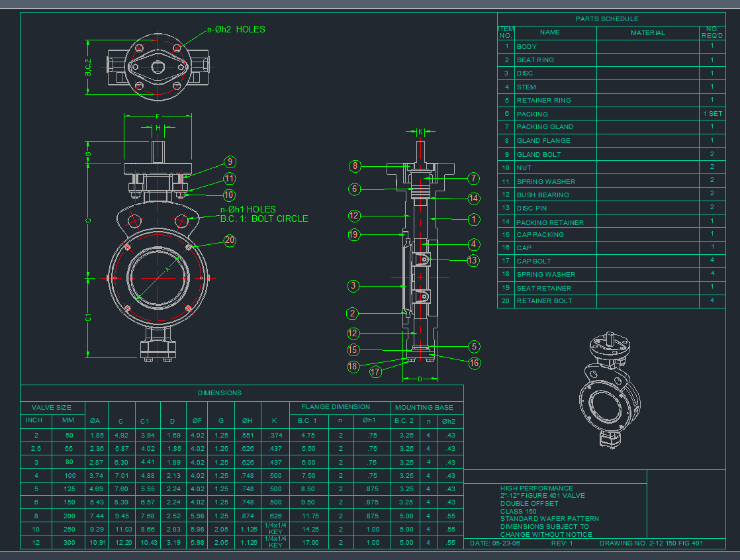
Task: Select the hexagonal balloon numbered 2
Action: 353,314
